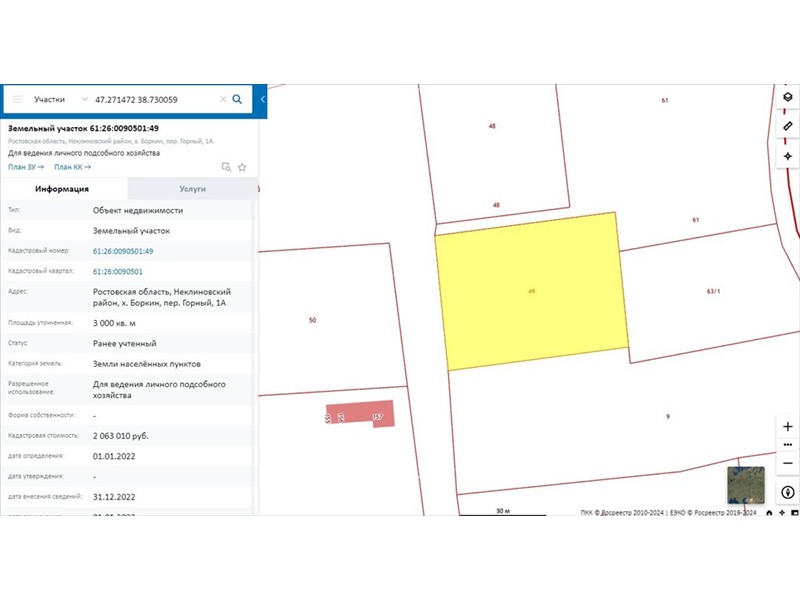Open the map layers tool

tap(787, 97)
